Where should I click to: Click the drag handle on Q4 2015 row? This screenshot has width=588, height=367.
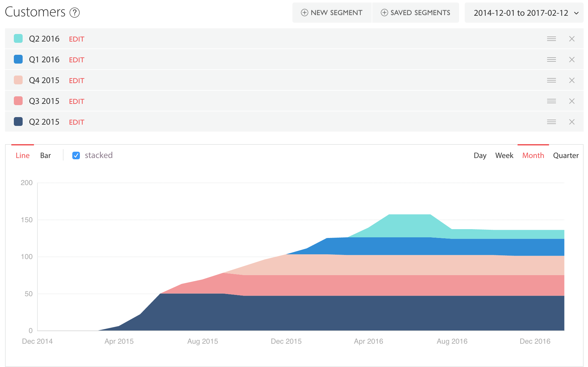pos(551,80)
